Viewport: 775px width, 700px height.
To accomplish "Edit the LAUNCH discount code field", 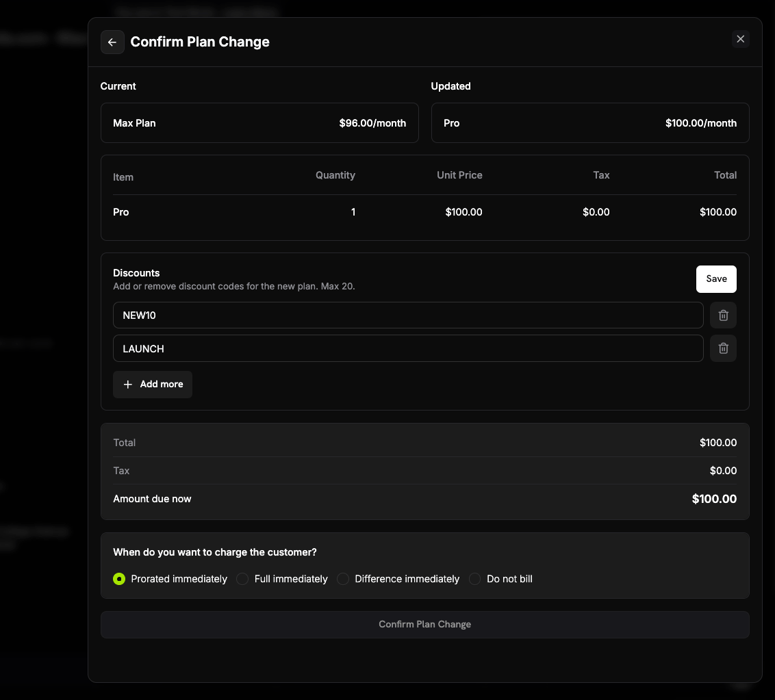I will [408, 348].
